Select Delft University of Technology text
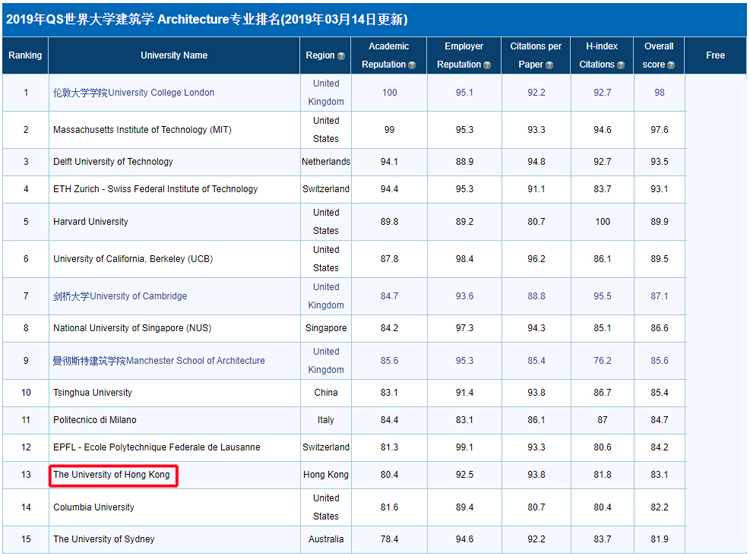750x554 pixels. (113, 162)
